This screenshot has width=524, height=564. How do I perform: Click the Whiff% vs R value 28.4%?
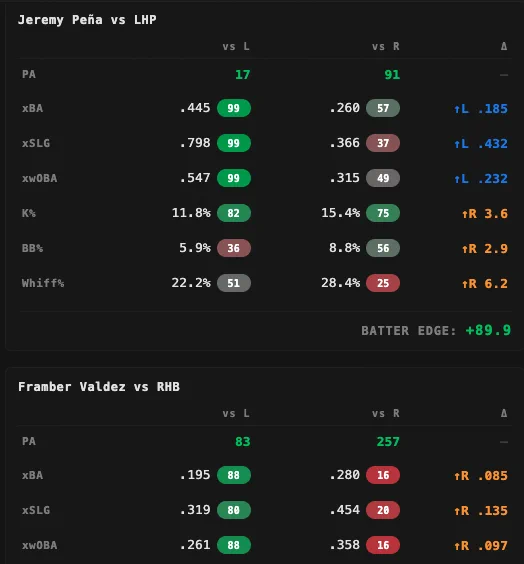point(341,283)
